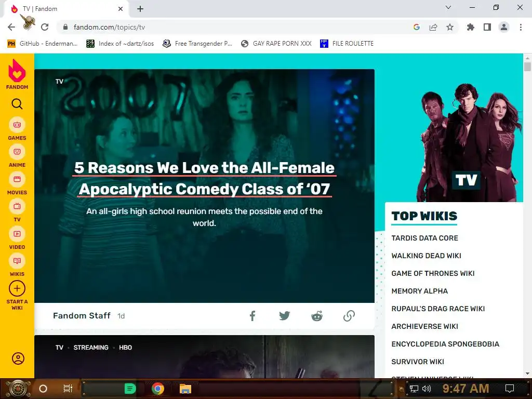Bookmark this page with star icon

[450, 27]
